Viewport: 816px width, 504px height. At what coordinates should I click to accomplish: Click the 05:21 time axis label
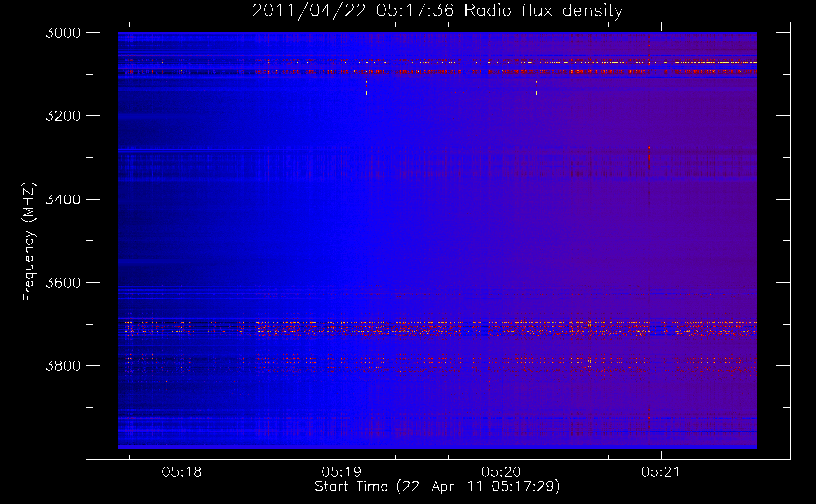click(661, 472)
